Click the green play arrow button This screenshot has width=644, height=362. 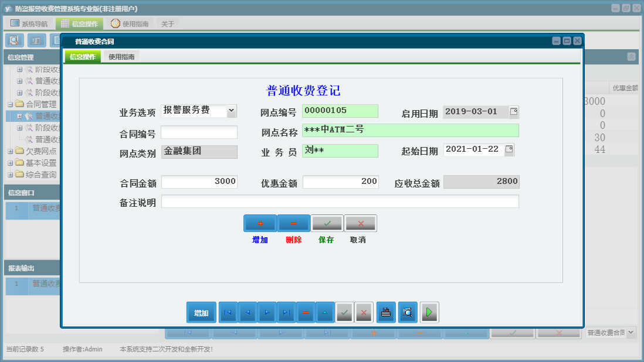click(429, 313)
